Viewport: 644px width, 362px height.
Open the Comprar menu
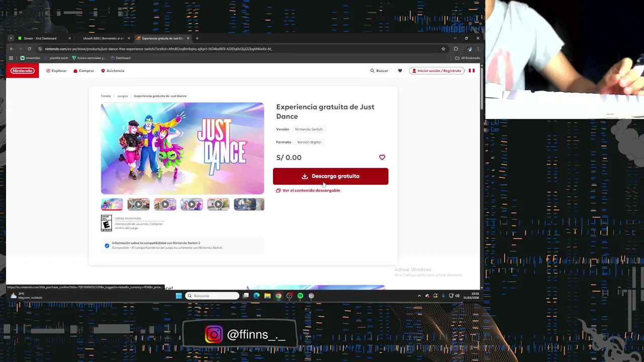(84, 71)
